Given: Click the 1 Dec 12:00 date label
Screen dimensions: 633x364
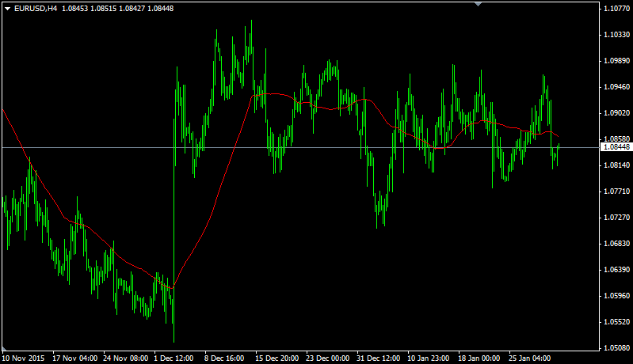Looking at the screenshot, I should [174, 358].
